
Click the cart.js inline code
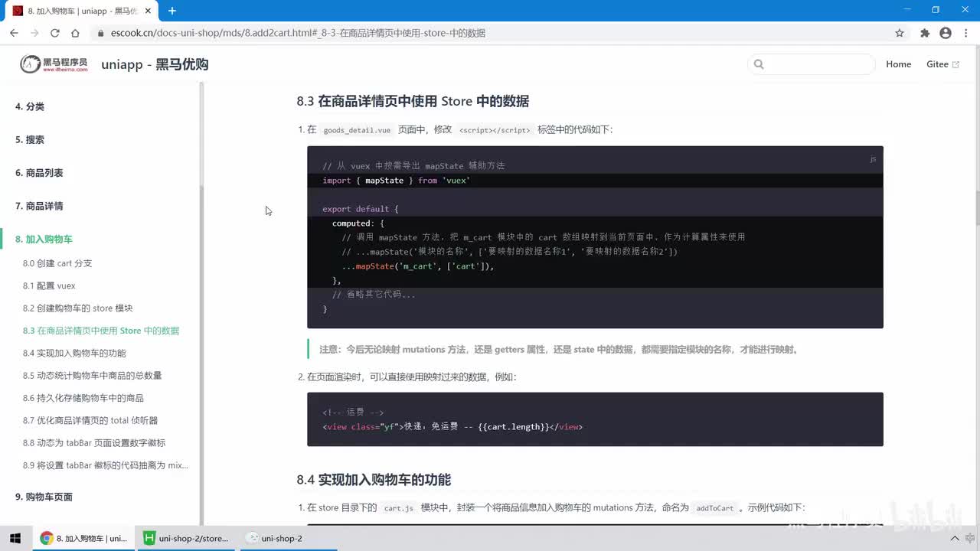point(399,508)
